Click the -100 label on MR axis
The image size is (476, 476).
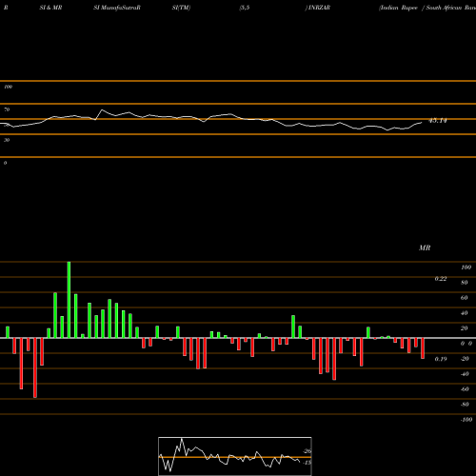[x=466, y=420]
